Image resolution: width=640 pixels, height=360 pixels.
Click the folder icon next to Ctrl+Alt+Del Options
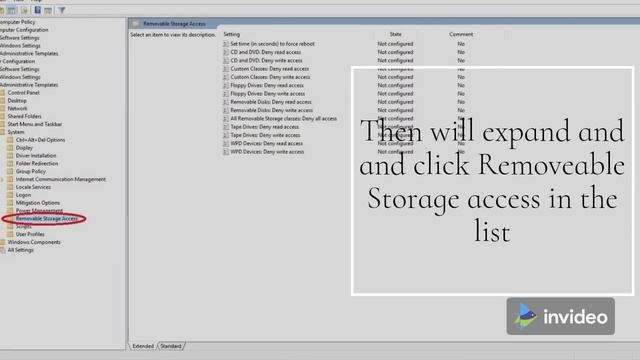[x=10, y=140]
